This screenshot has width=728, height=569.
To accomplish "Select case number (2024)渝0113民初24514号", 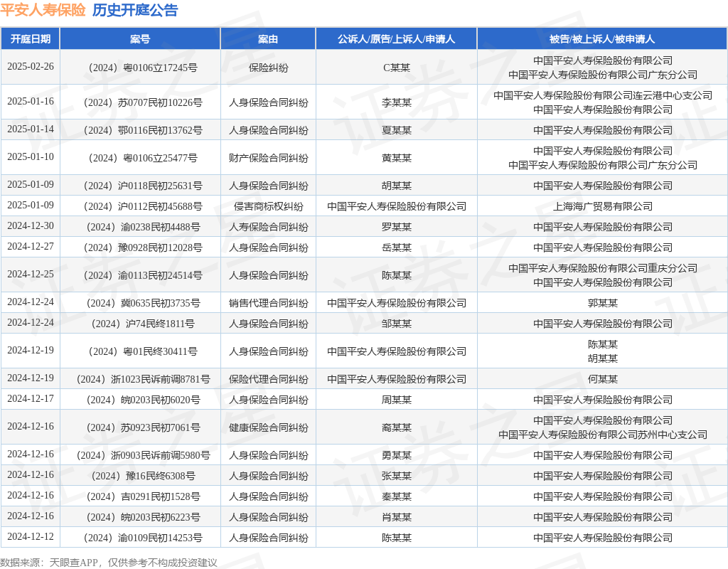I will click(143, 275).
